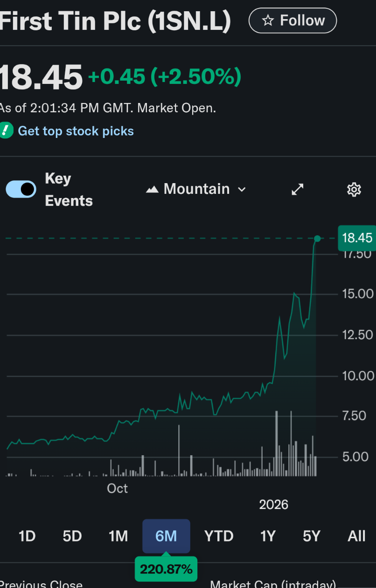Click the green dot at chart end
This screenshot has height=588, width=376.
pos(317,239)
